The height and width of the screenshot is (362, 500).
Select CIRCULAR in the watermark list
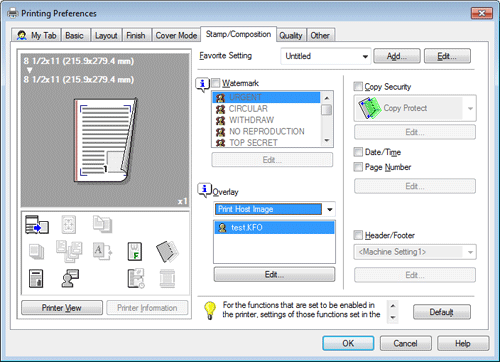click(266, 109)
